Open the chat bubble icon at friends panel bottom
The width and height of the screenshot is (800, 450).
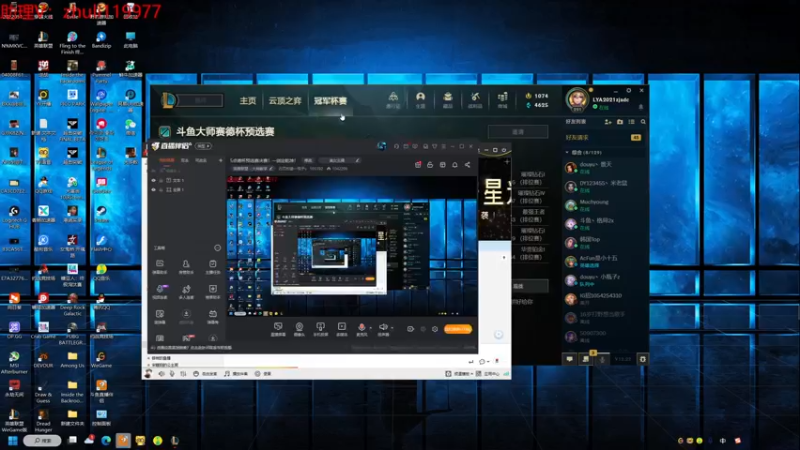(569, 359)
